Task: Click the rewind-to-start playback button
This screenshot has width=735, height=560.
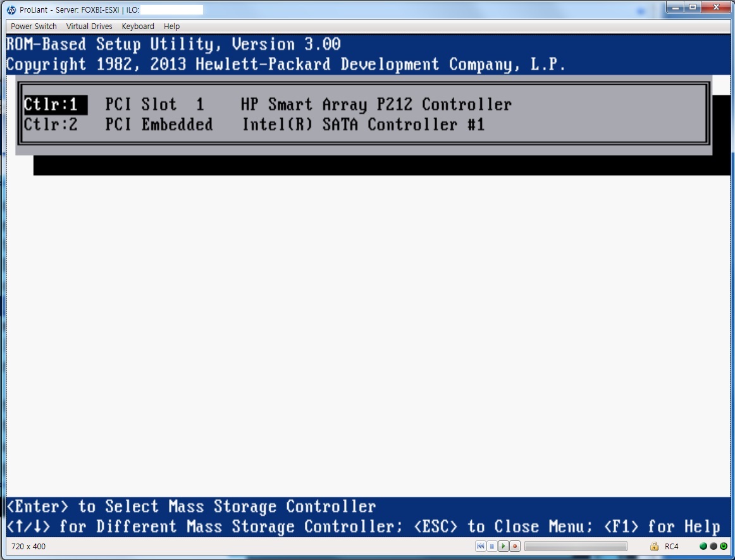Action: 481,546
